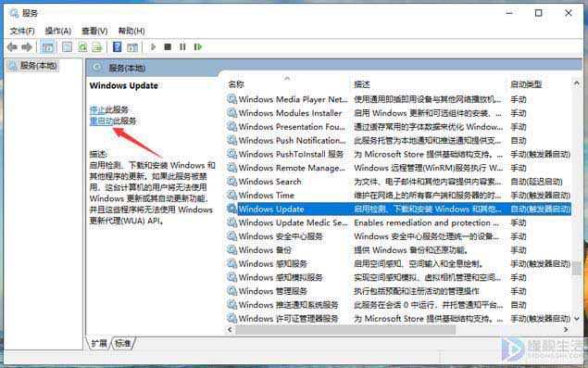
Task: Click the Forward arrow toolbar icon
Action: tap(27, 47)
